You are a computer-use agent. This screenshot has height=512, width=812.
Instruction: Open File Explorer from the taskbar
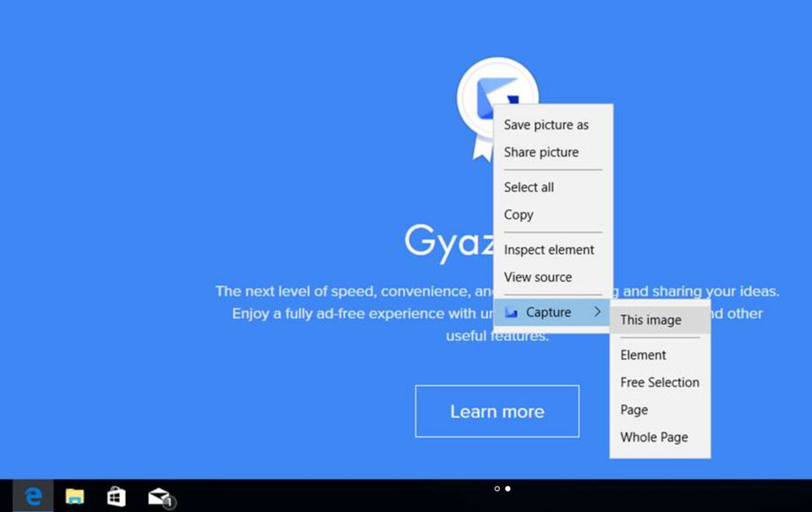pos(74,497)
